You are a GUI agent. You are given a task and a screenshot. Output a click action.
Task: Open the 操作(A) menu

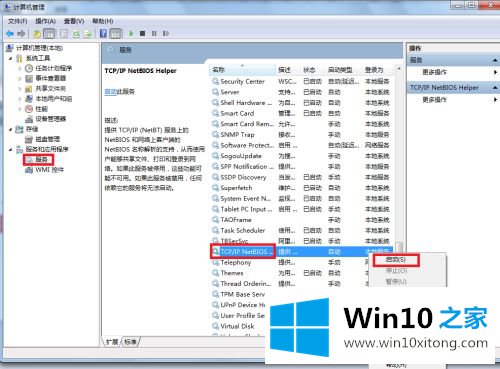pos(45,21)
